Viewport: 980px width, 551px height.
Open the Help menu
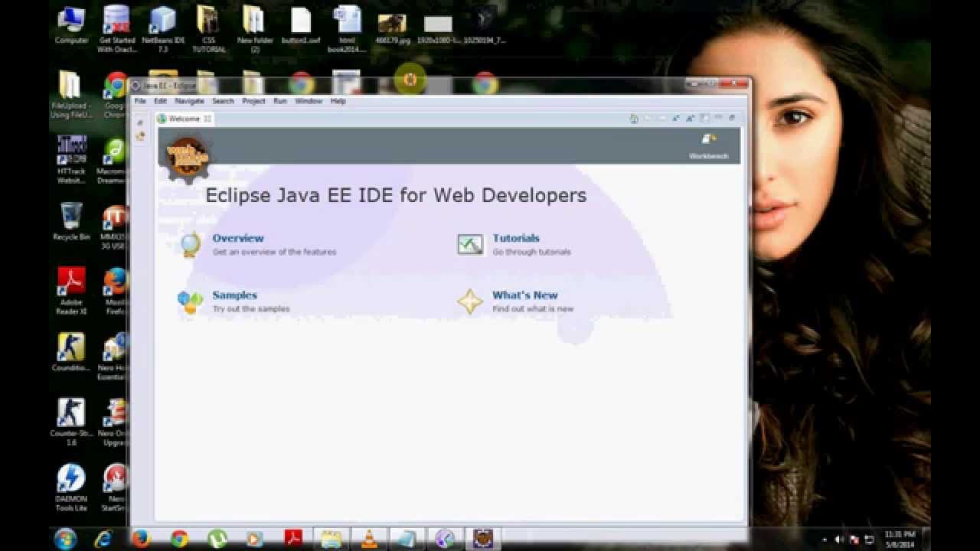338,101
